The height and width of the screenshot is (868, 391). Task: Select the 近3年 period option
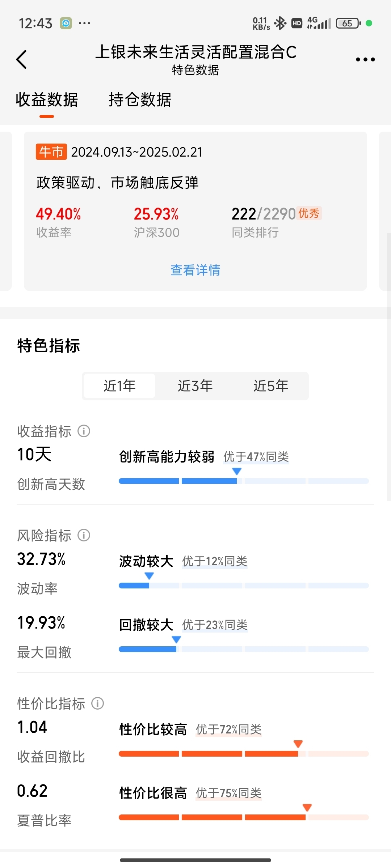point(195,386)
